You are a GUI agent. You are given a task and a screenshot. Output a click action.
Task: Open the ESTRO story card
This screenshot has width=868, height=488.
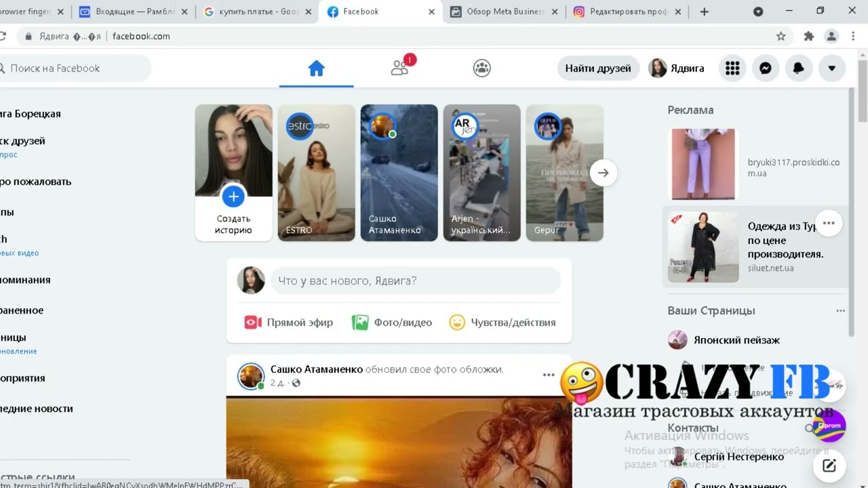316,173
